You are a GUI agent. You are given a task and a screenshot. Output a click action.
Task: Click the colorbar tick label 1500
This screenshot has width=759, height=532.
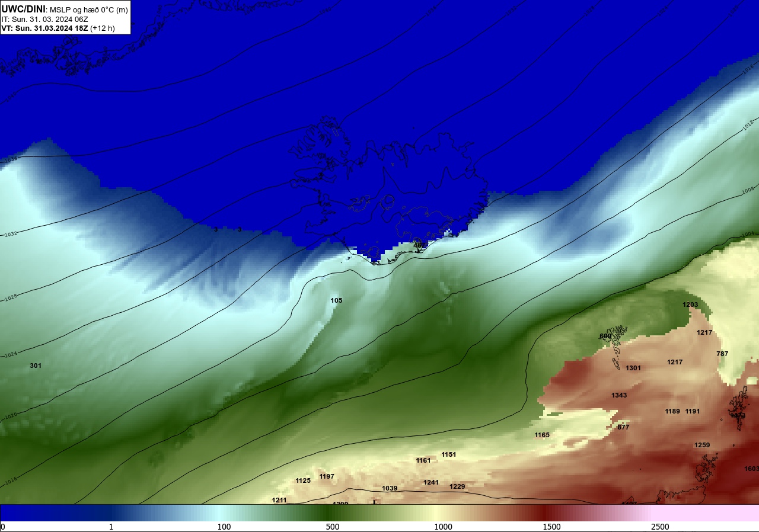(552, 527)
